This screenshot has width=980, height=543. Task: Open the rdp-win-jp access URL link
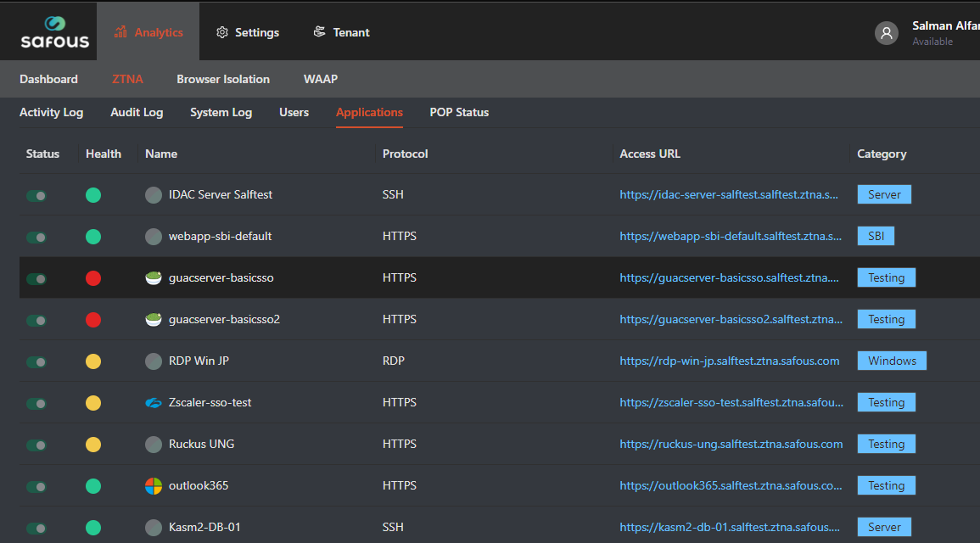729,361
